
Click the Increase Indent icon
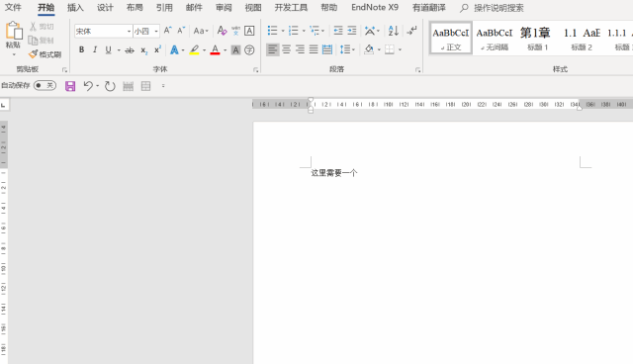(x=352, y=31)
